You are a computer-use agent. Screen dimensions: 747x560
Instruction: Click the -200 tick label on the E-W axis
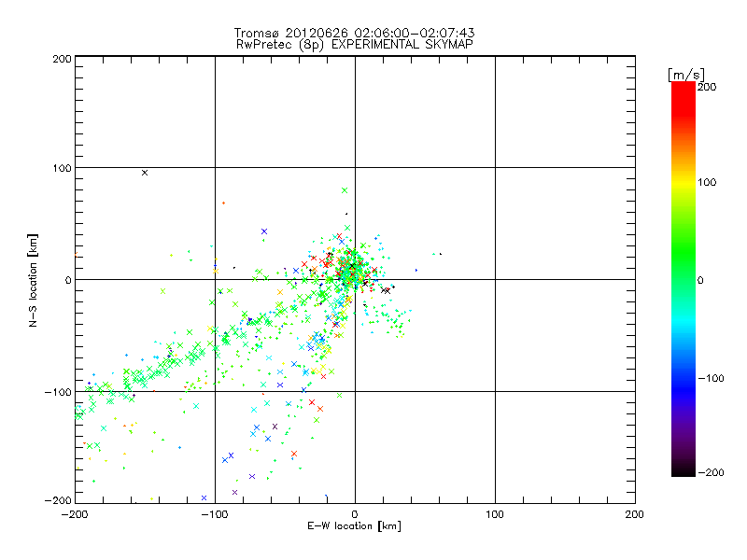[x=75, y=514]
